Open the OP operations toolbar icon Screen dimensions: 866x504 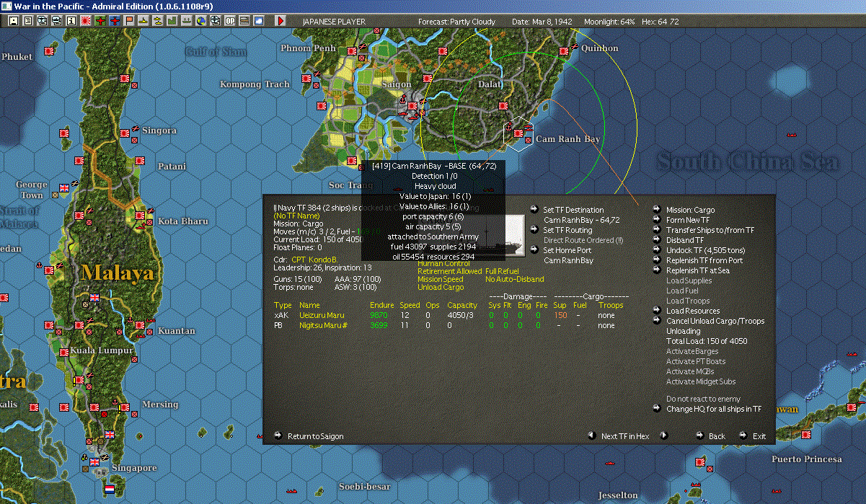(x=230, y=21)
